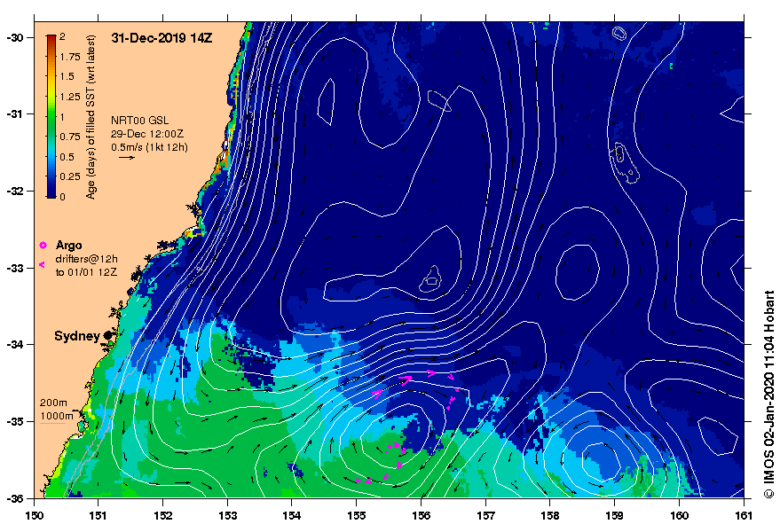Viewport: 780px width, 532px height.
Task: Click latitude axis label '-32'
Action: (x=14, y=192)
